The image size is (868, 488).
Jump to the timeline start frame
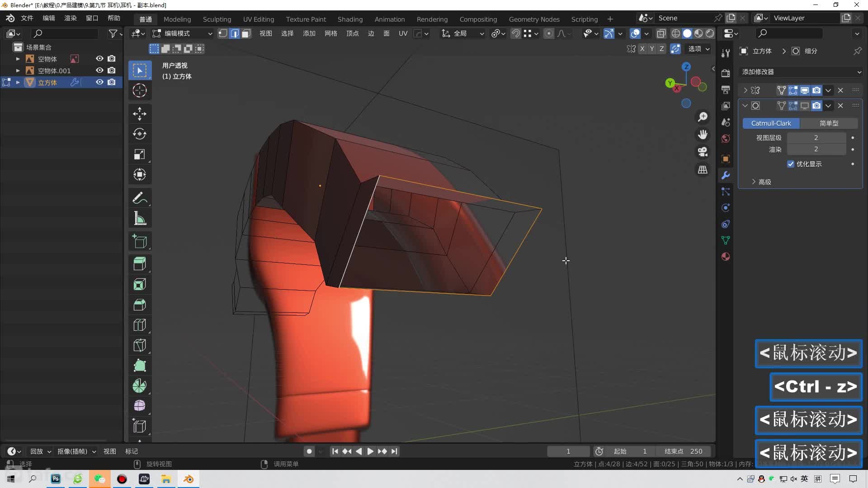(335, 451)
